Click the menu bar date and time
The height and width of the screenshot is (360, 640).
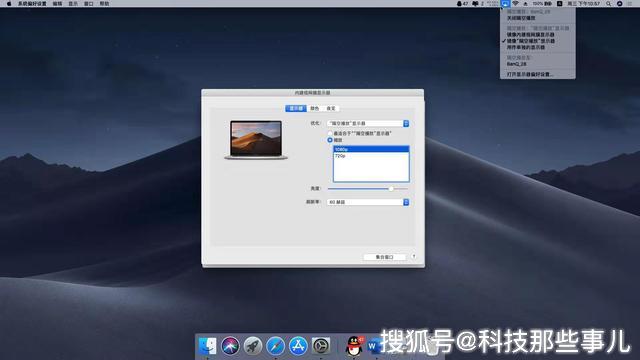(584, 3)
